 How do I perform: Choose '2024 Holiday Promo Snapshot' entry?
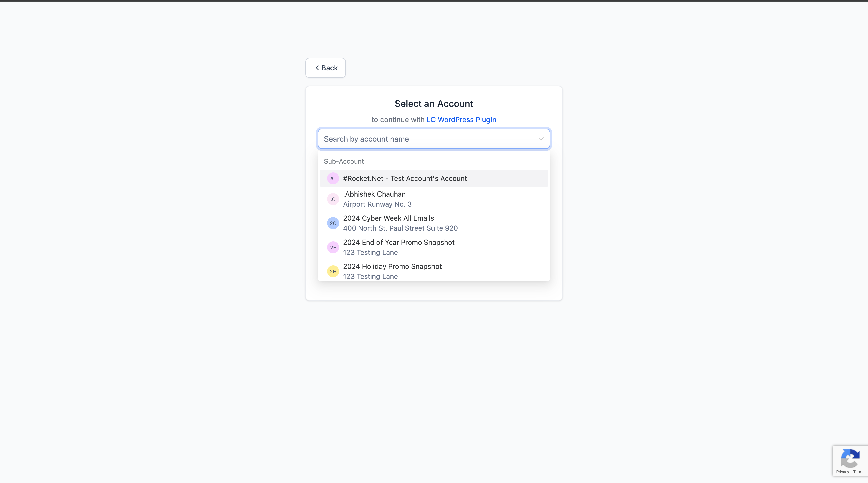click(392, 267)
